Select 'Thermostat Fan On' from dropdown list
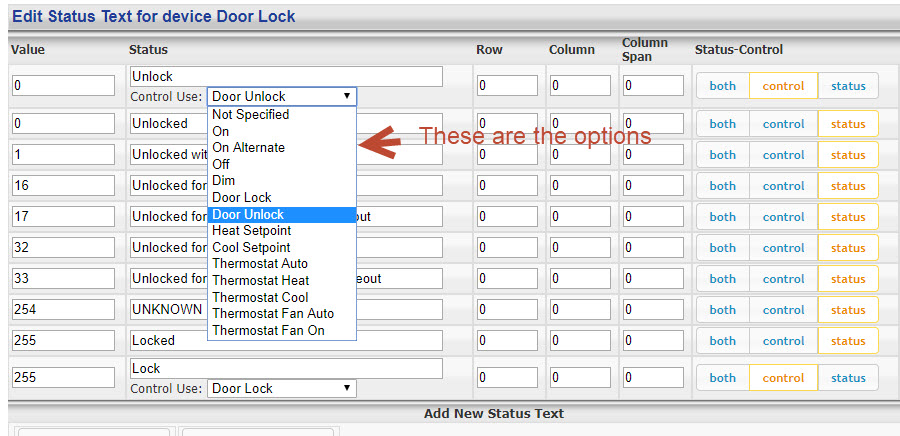 268,330
